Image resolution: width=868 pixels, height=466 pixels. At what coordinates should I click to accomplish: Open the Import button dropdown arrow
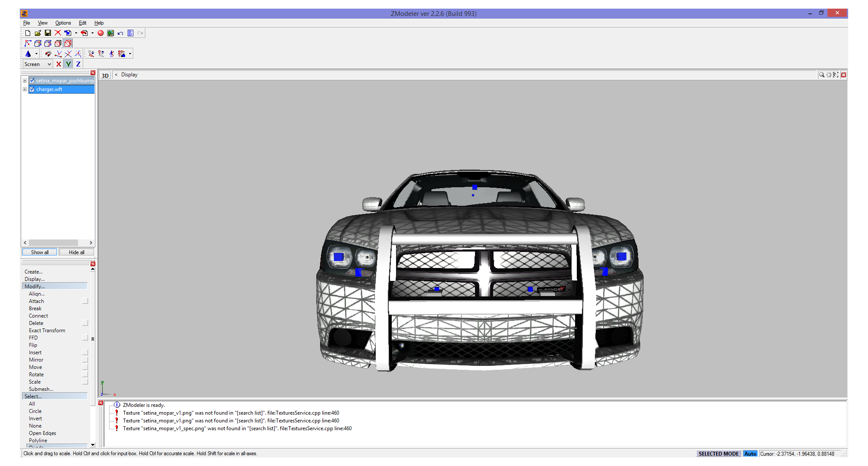(x=76, y=33)
